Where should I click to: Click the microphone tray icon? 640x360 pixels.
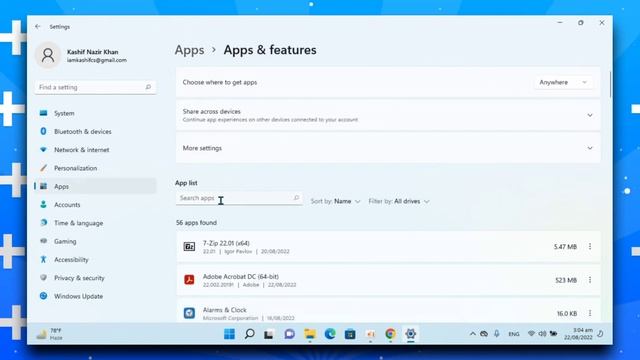(497, 333)
